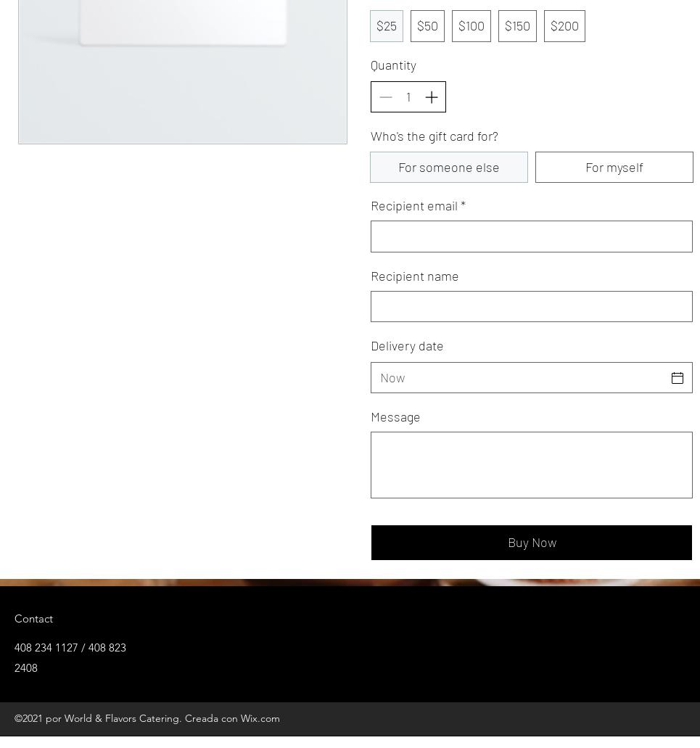Screen dimensions: 700x748
Task: Click into the Message text area
Action: point(531,465)
